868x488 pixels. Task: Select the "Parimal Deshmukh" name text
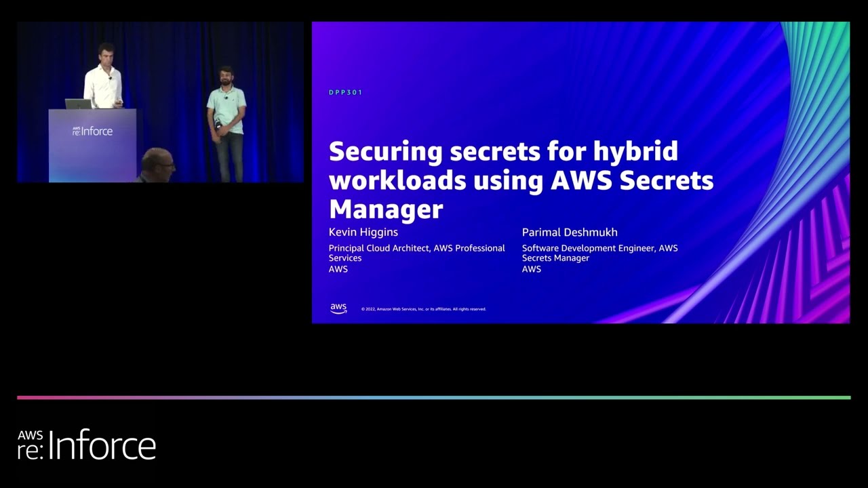(570, 232)
